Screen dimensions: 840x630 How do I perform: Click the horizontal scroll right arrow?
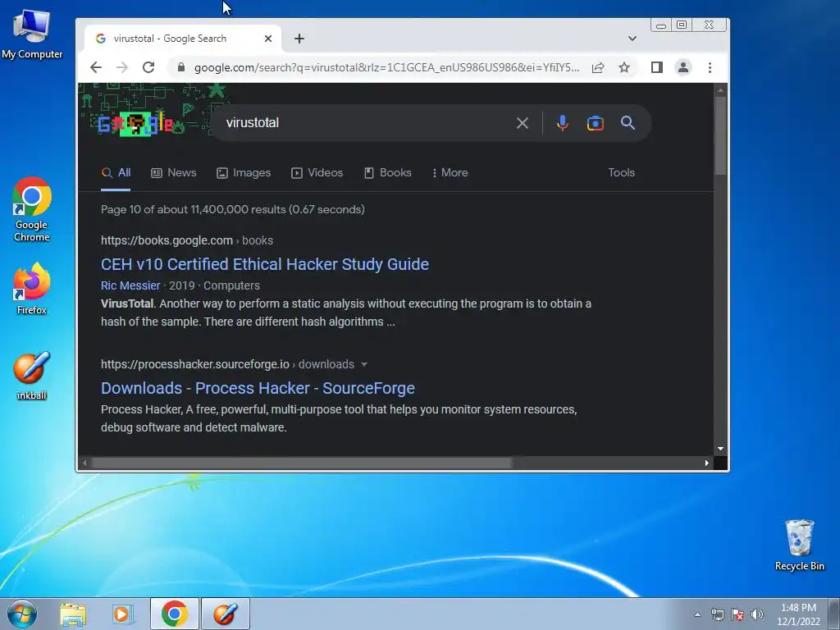point(706,463)
